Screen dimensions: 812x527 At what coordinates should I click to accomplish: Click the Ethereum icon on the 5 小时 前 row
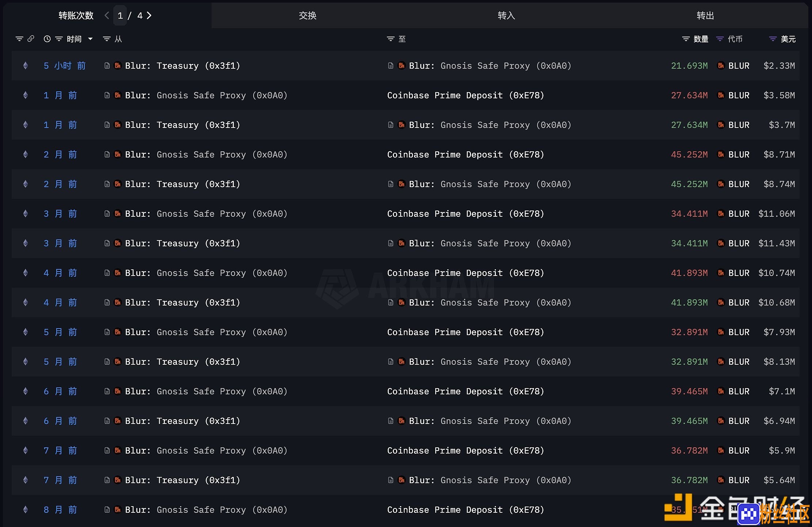(x=26, y=65)
